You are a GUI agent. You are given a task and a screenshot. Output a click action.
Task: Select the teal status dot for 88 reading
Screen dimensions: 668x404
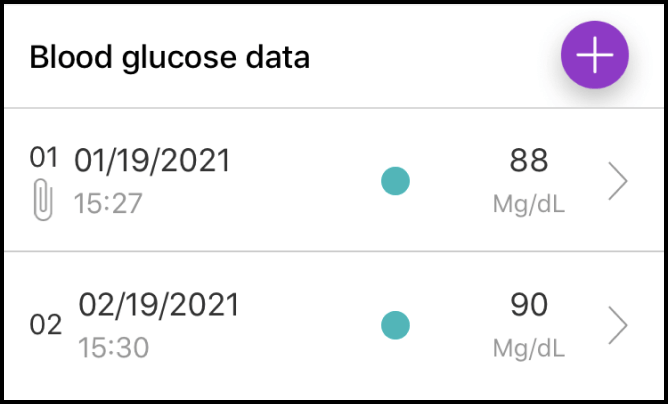pos(395,181)
